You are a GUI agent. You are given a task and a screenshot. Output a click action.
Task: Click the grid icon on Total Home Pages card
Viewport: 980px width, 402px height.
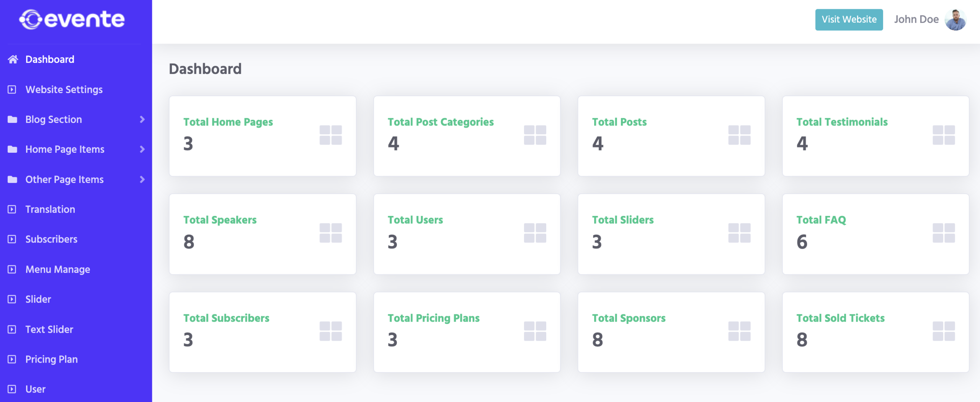click(330, 135)
